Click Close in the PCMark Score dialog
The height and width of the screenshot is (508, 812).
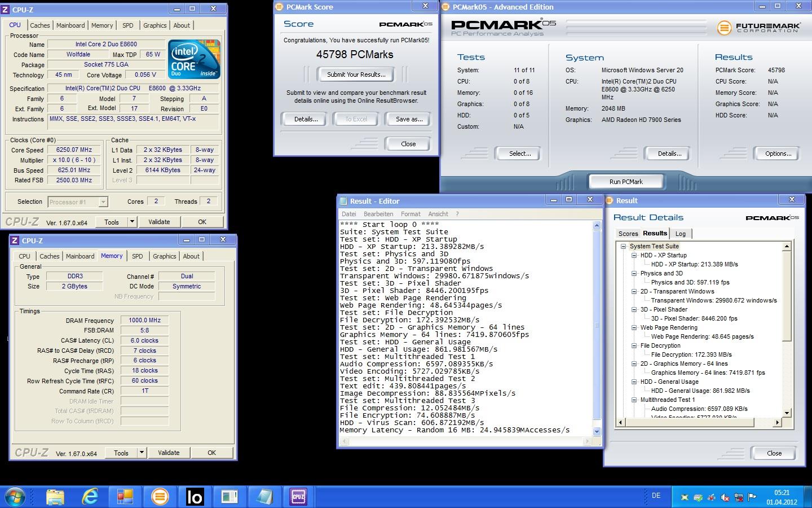pos(408,144)
